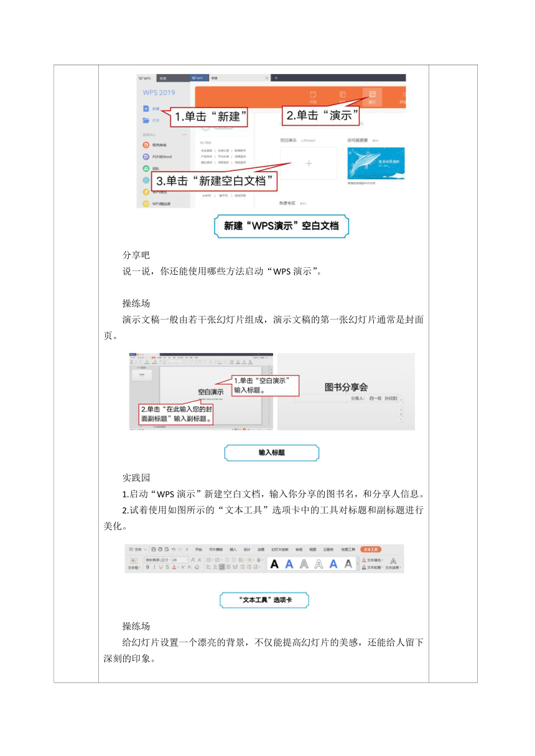
Task: Open the font size dropdown showing 28
Action: (180, 560)
